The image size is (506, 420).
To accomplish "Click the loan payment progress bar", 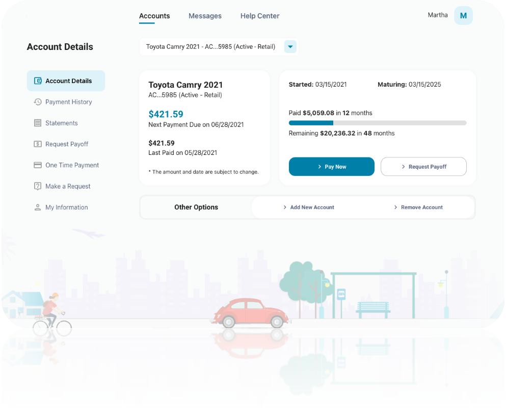I will (377, 123).
